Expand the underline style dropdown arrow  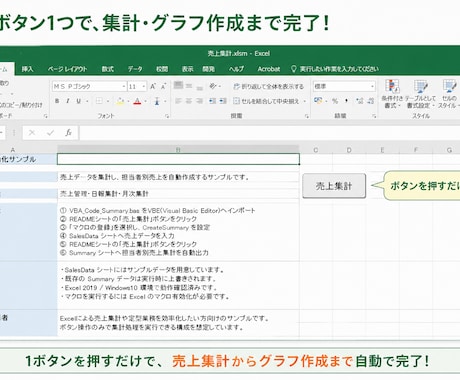(87, 101)
